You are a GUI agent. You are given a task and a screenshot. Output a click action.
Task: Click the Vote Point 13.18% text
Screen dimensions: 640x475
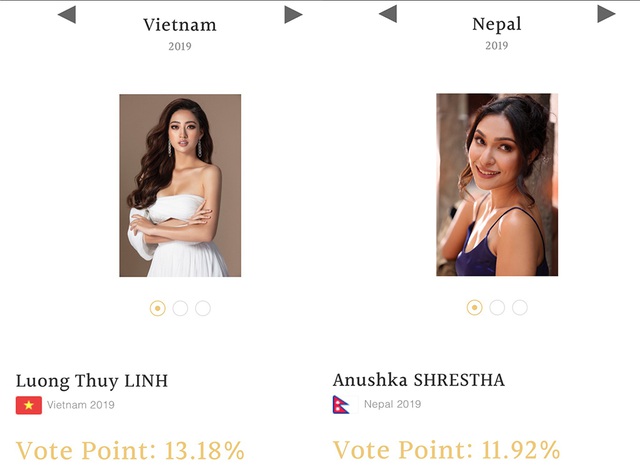coord(130,449)
